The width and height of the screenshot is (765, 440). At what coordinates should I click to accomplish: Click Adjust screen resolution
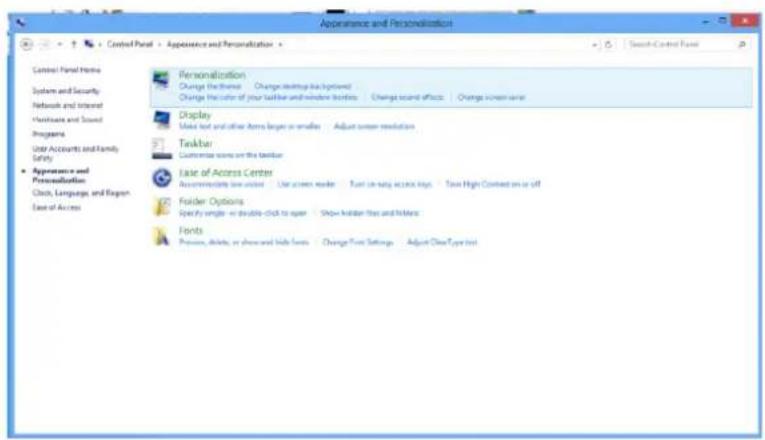click(x=374, y=126)
